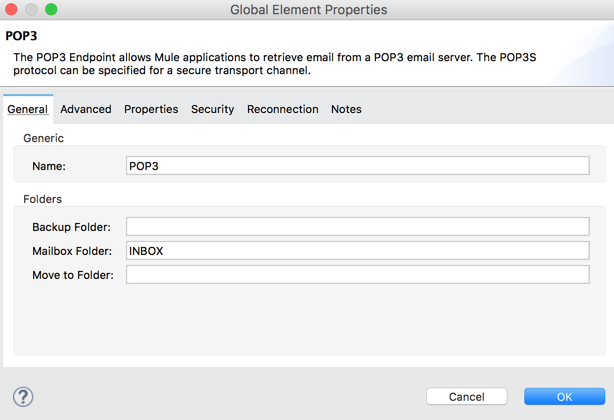
Task: View the Notes tab
Action: click(x=346, y=109)
